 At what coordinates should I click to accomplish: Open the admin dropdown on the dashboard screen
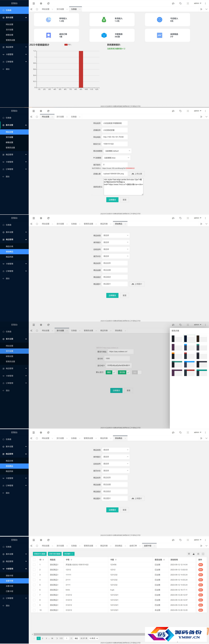pyautogui.click(x=197, y=3)
